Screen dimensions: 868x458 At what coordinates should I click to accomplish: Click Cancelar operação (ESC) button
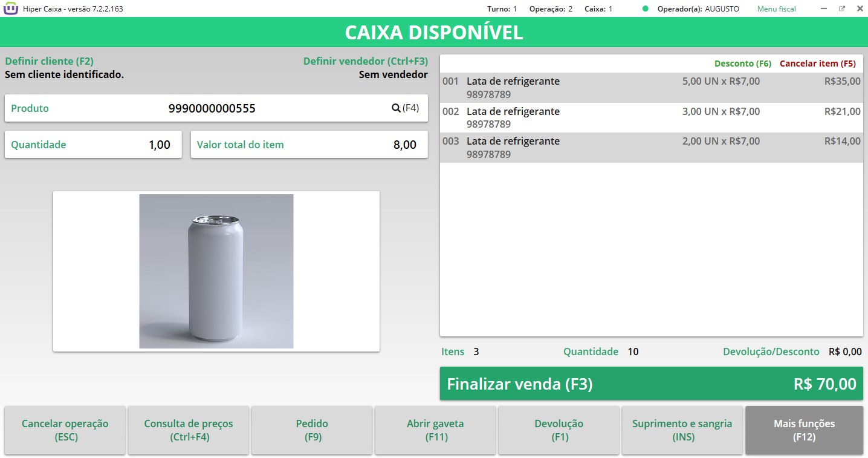pyautogui.click(x=65, y=430)
